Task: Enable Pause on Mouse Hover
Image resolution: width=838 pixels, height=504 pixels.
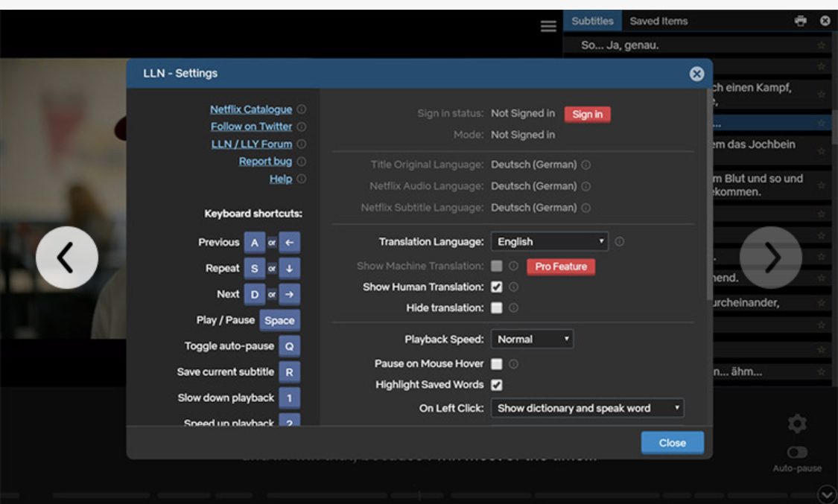Action: coord(497,364)
